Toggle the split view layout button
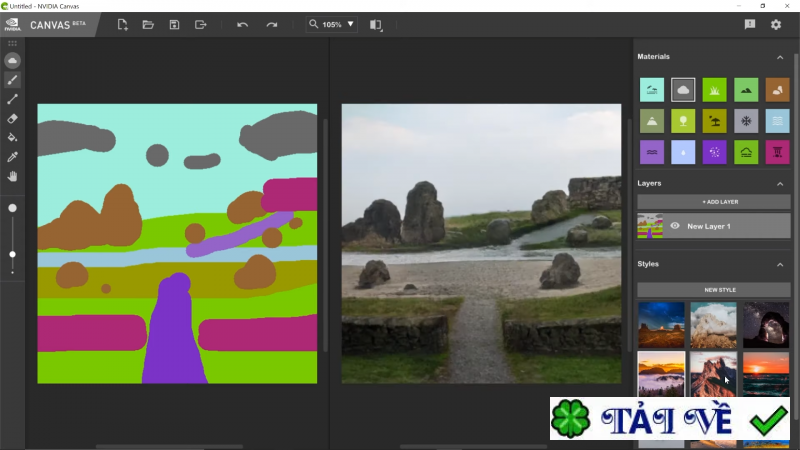The height and width of the screenshot is (450, 800). click(375, 24)
